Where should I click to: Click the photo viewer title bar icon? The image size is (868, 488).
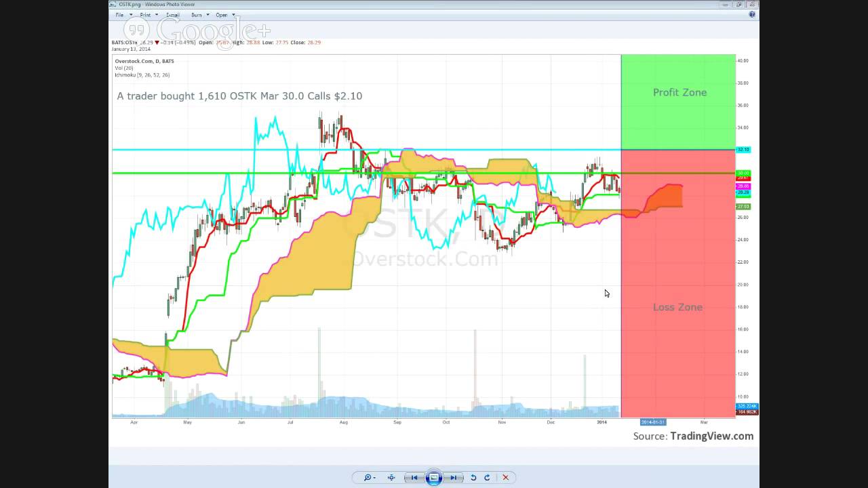(x=114, y=4)
